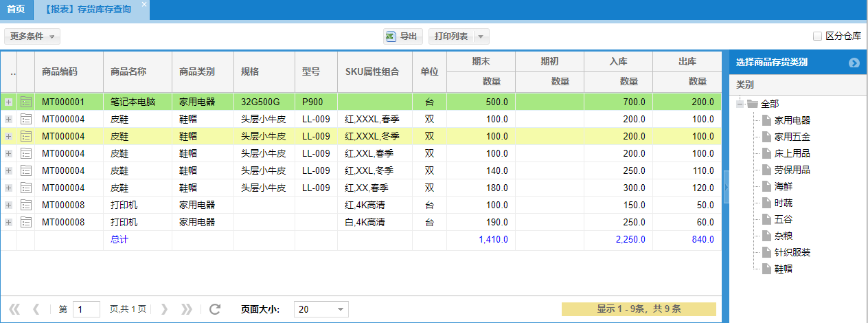
Task: Close the 存货库存查询 report tab
Action: point(144,5)
